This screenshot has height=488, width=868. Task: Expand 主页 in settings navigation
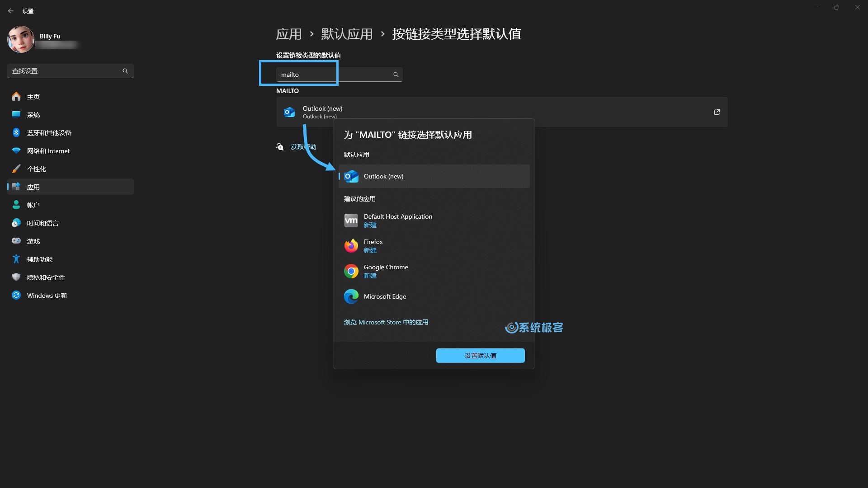point(34,97)
